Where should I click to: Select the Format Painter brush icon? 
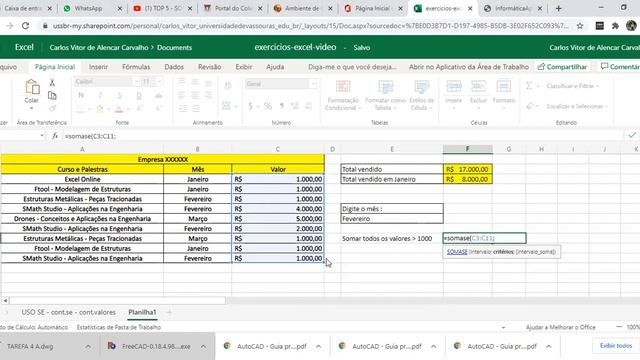52,109
